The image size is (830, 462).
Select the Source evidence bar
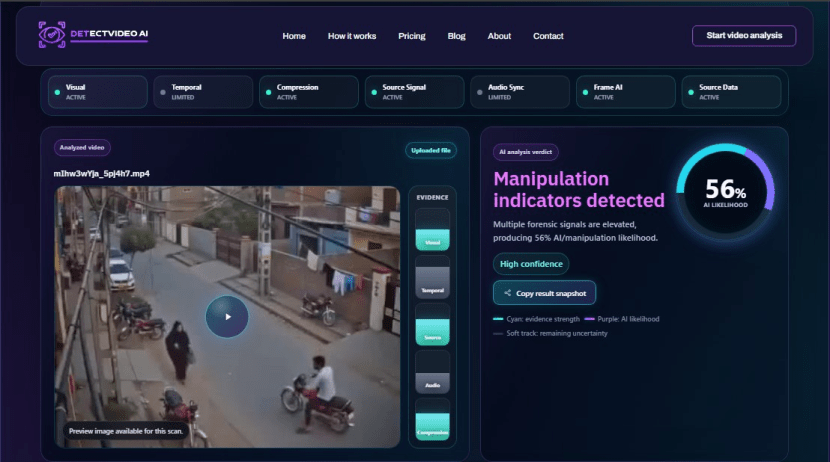[432, 324]
